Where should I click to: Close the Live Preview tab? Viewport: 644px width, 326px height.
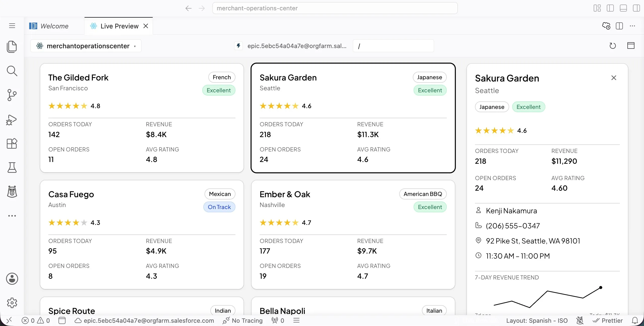pos(146,26)
